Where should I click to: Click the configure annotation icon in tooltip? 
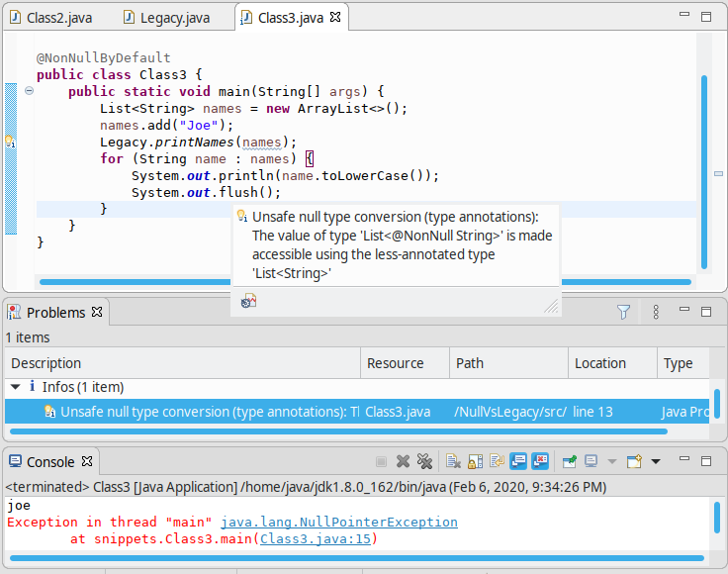click(248, 301)
